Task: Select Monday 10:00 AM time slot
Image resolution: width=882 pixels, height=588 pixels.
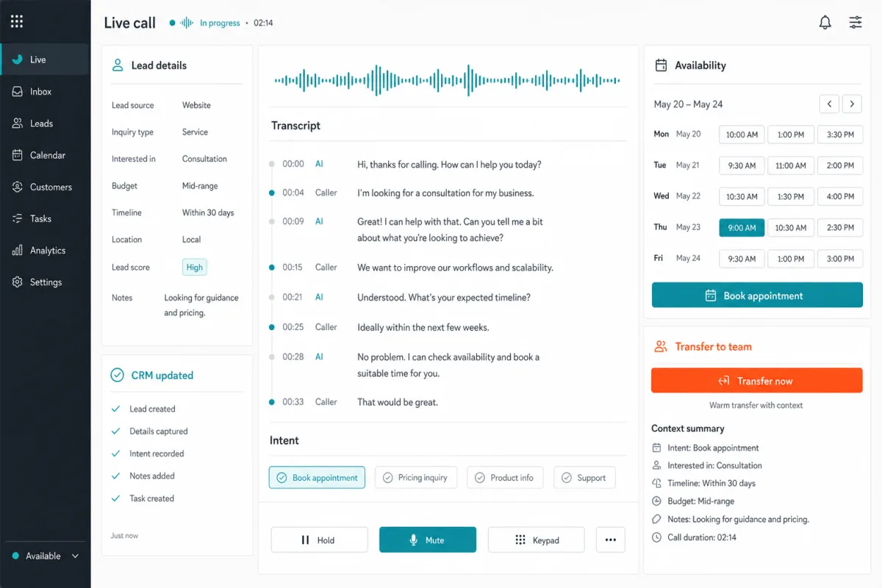Action: point(742,135)
